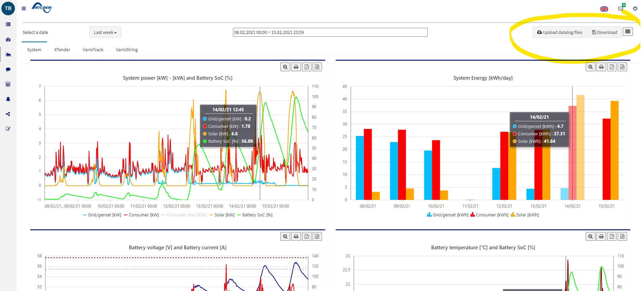Click the power logout icon
This screenshot has height=291, width=644.
coord(635,8)
